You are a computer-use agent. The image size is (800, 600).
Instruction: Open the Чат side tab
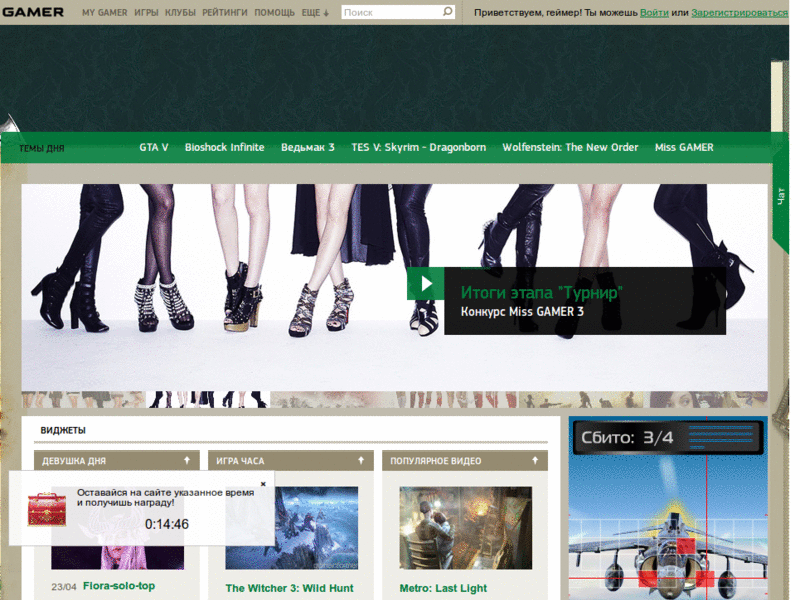click(781, 196)
